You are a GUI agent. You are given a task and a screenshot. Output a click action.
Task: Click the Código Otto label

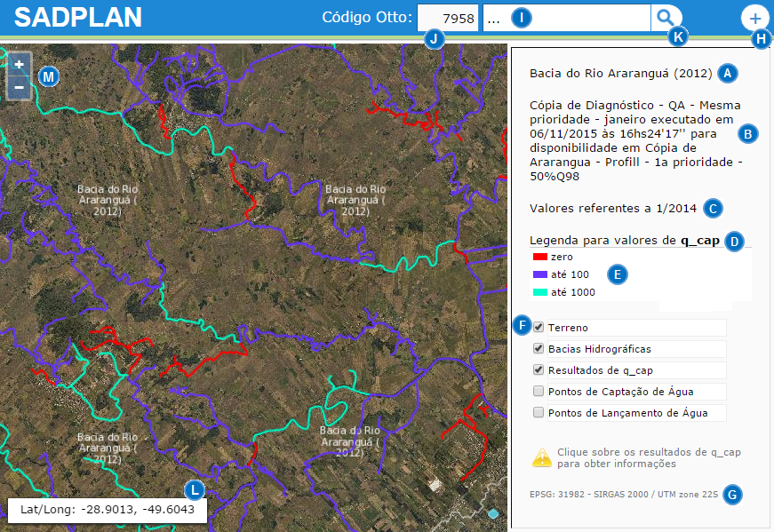367,18
